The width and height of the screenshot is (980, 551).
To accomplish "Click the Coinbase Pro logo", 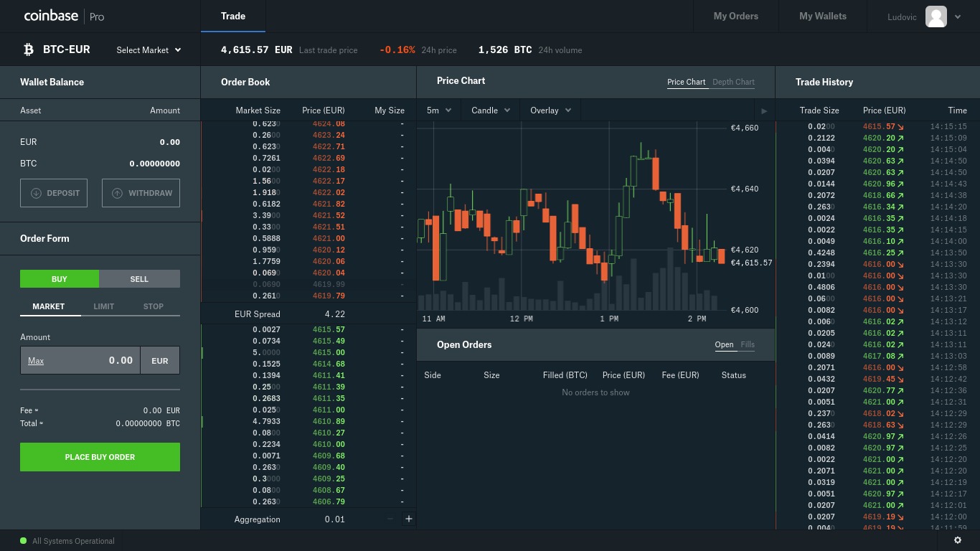I will (x=64, y=16).
